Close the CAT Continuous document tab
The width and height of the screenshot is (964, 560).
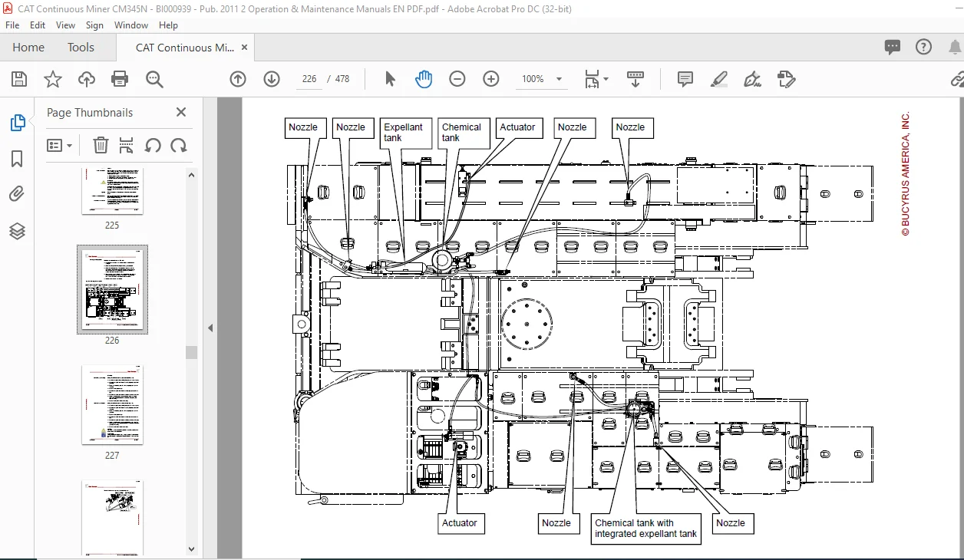pos(245,48)
